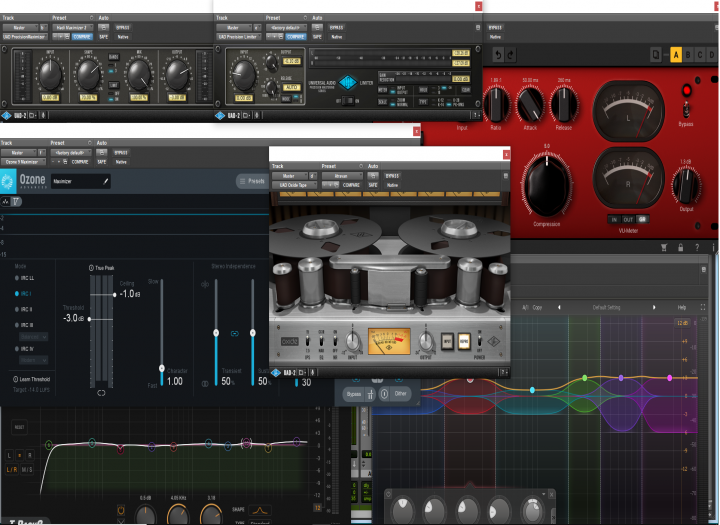Viewport: 720px width, 525px height.
Task: Select preset slot B in red compressor
Action: coord(688,55)
